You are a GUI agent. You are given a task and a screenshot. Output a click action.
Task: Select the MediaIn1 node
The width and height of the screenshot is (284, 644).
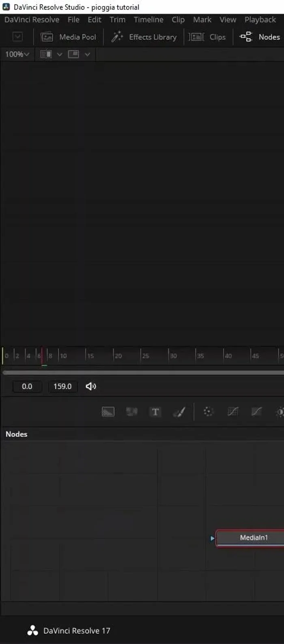[250, 538]
